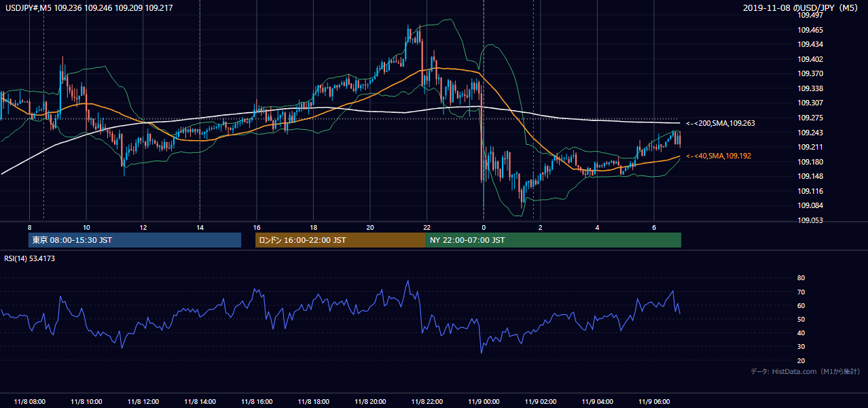868x408 pixels.
Task: Click price axis value 109.180
Action: point(810,162)
